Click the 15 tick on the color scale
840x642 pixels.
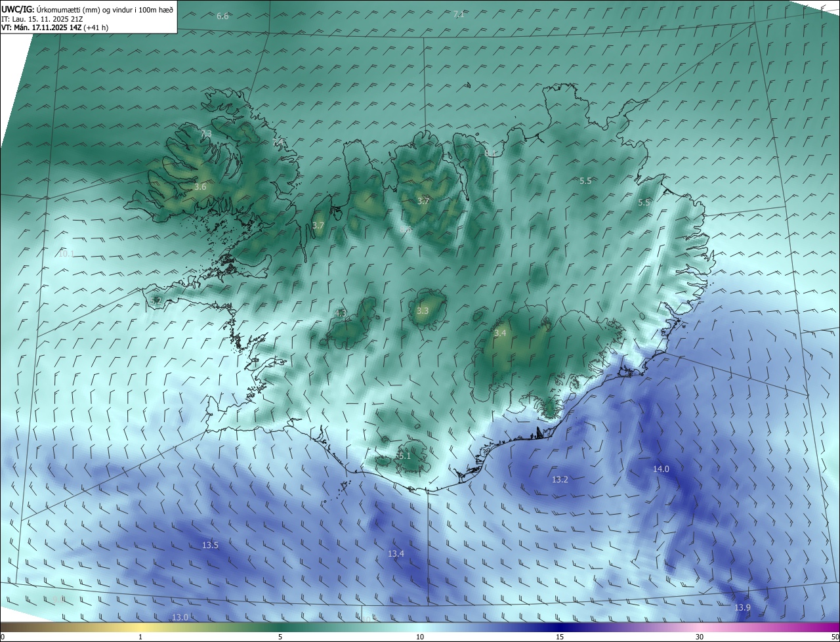560,637
